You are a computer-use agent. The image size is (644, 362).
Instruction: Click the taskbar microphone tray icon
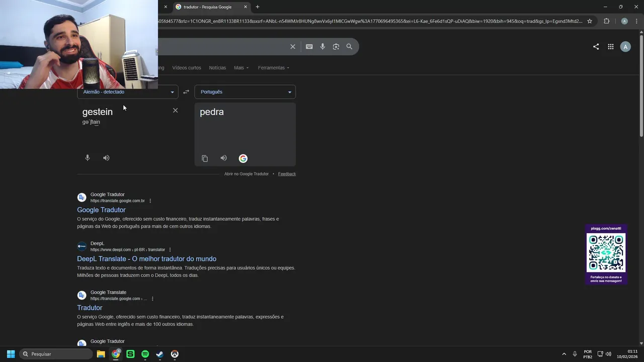click(575, 354)
